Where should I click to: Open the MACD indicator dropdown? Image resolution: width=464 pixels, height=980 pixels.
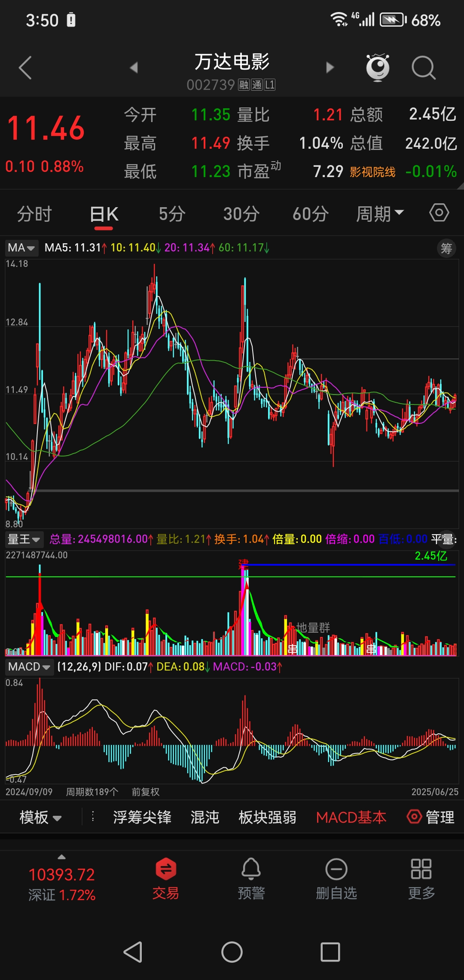click(x=29, y=667)
